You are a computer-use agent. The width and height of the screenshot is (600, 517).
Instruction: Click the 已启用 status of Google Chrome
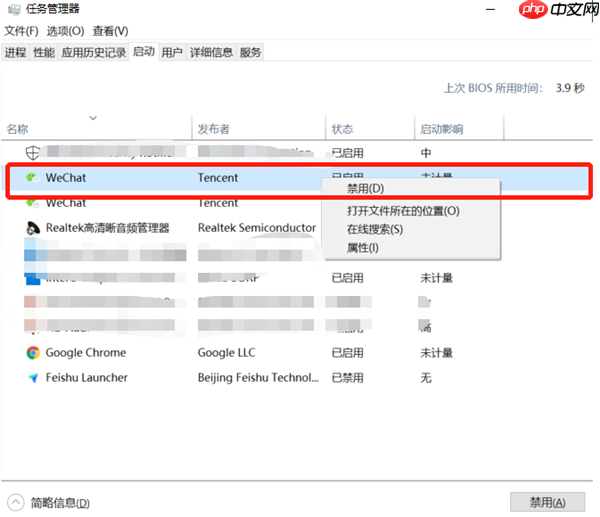tap(347, 353)
